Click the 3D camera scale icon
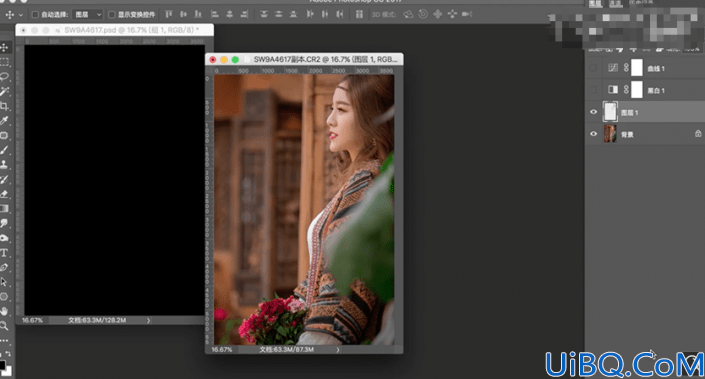705x379 pixels. click(x=467, y=14)
